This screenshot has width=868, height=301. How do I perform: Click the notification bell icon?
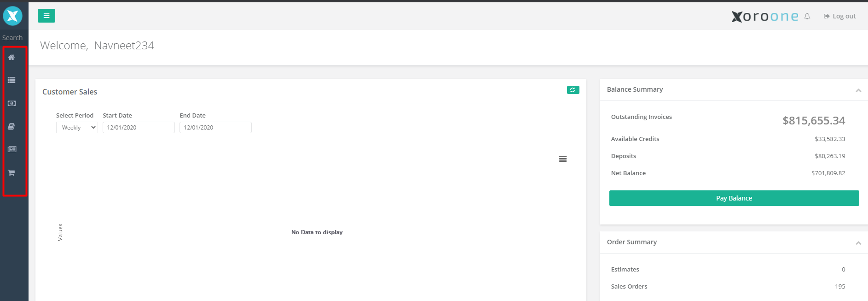click(807, 17)
